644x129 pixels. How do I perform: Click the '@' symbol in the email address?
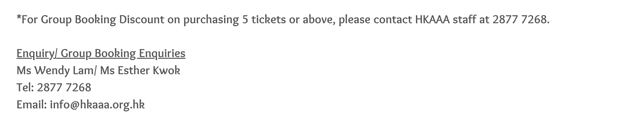pos(74,105)
